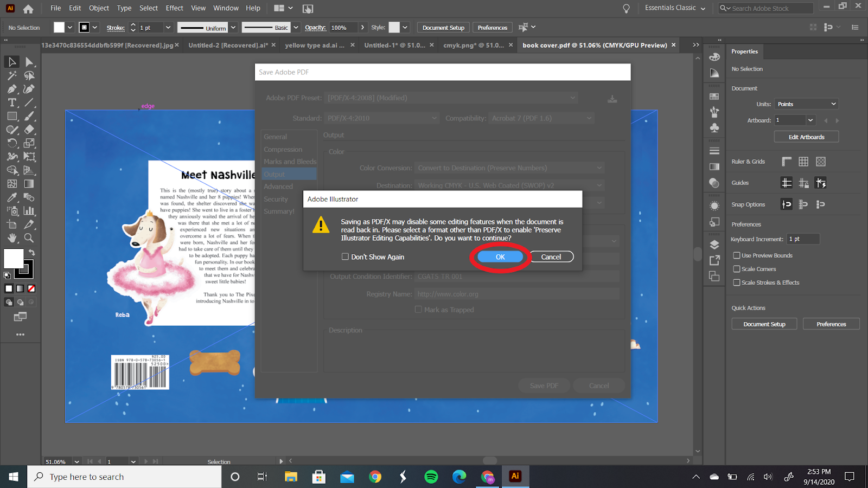This screenshot has width=868, height=488.
Task: Select the Type tool
Action: (12, 102)
